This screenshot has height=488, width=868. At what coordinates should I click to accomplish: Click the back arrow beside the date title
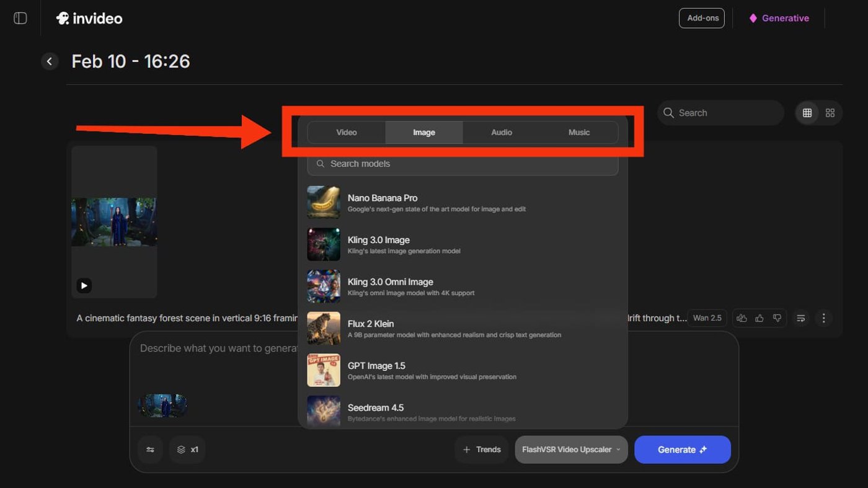(50, 61)
